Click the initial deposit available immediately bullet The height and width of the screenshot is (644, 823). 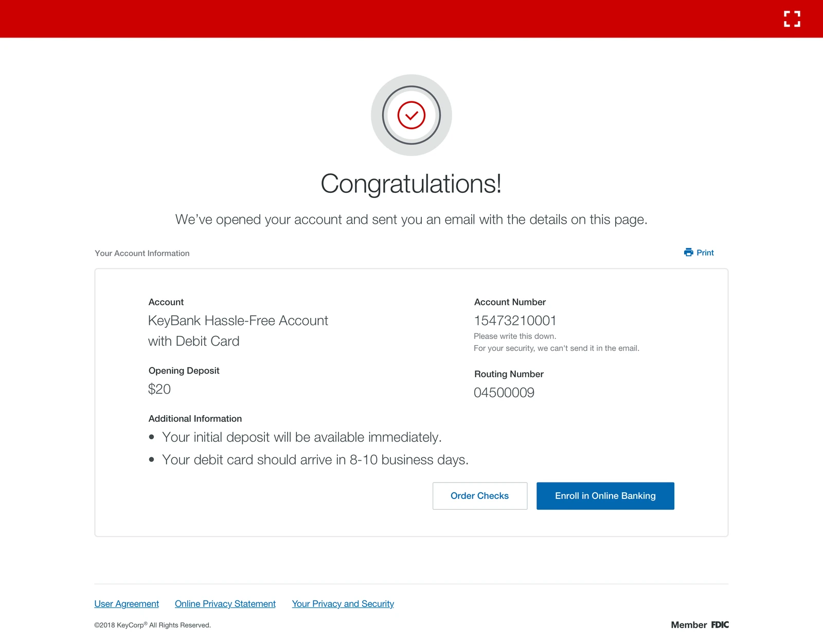tap(302, 437)
